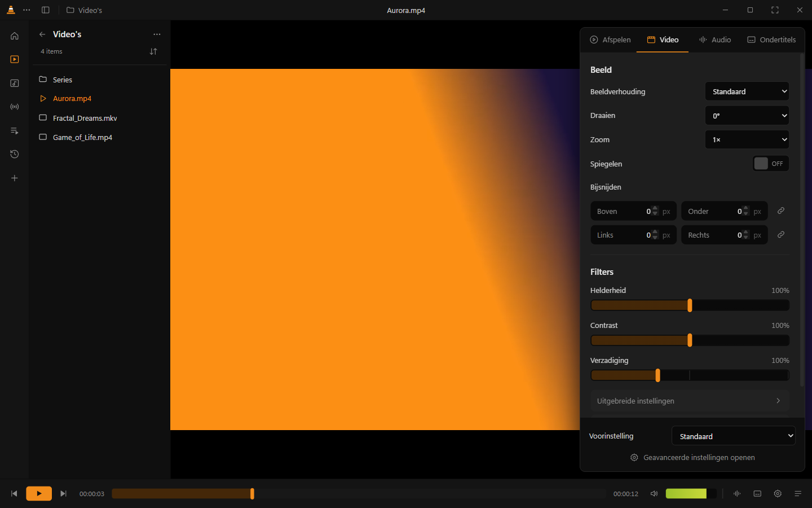Screen dimensions: 812x508
Task: Switch to the Afspelen tab
Action: (x=610, y=40)
